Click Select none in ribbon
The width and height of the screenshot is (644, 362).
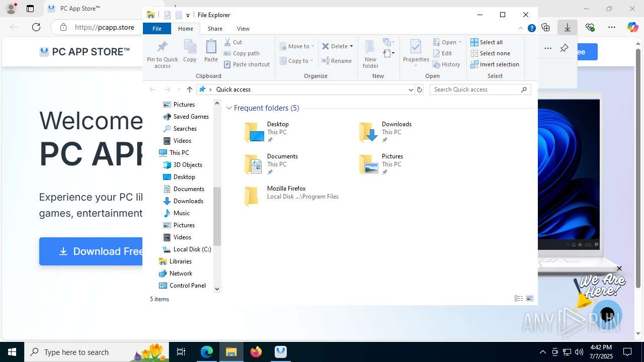[490, 53]
